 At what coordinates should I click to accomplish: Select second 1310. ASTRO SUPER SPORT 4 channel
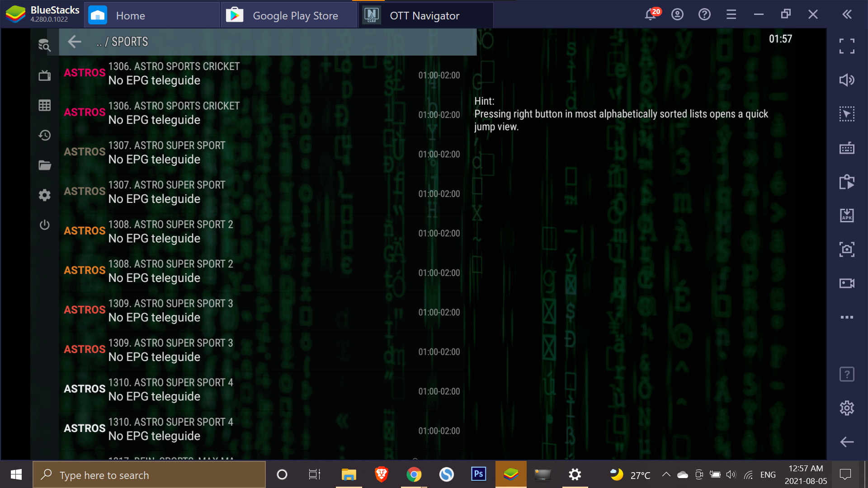(262, 431)
